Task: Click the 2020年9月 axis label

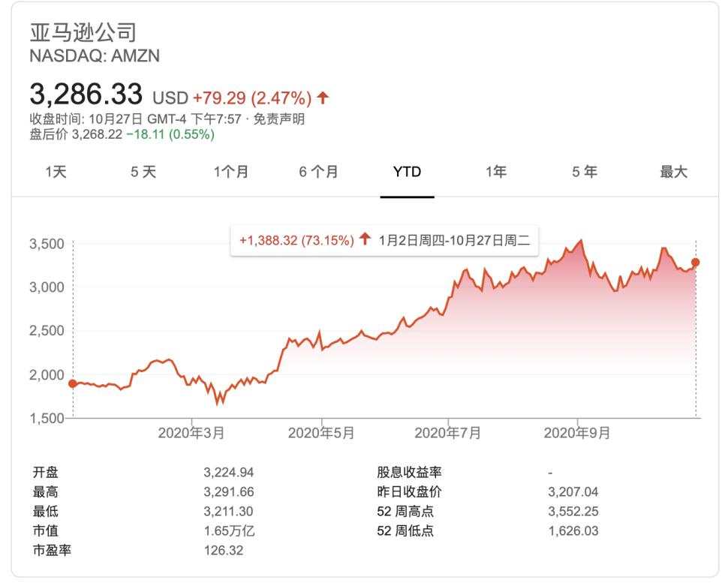Action: coord(577,433)
